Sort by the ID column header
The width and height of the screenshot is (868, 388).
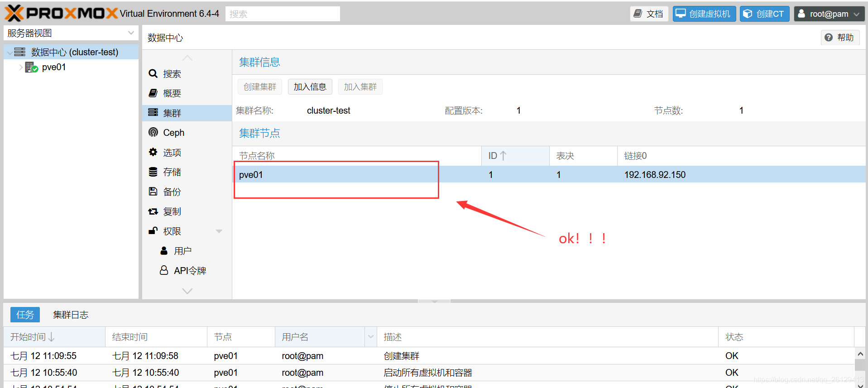[515, 156]
